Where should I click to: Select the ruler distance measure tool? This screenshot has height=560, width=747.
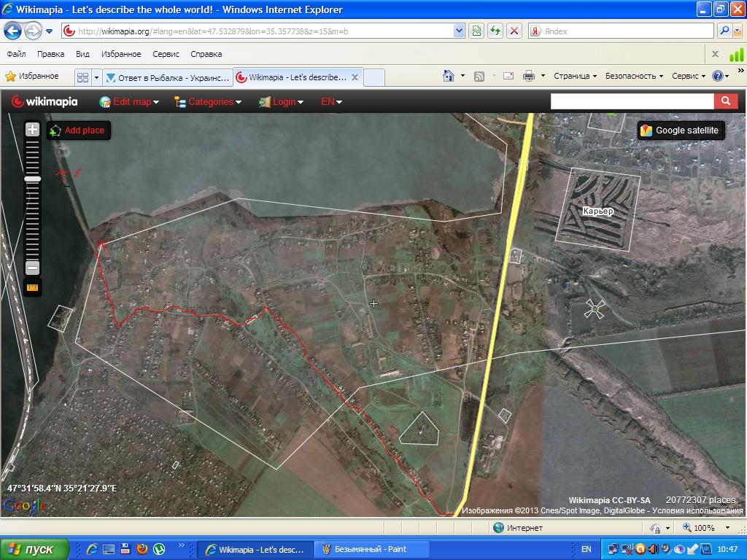pyautogui.click(x=32, y=287)
